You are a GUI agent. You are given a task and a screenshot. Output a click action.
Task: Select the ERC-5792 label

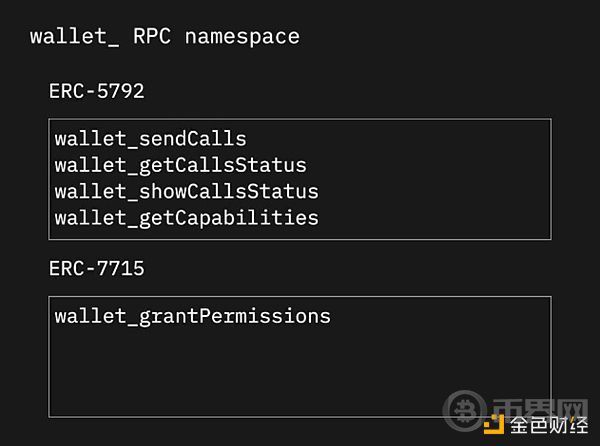(x=97, y=91)
